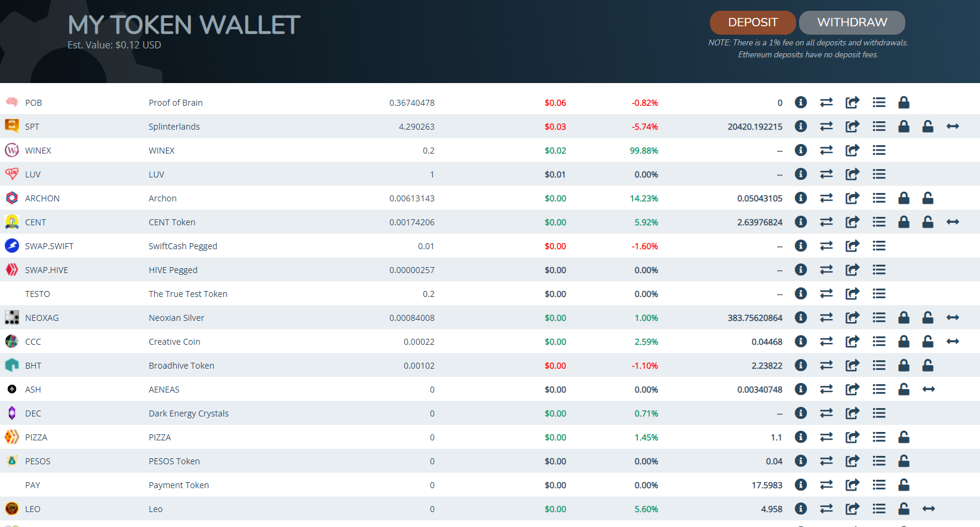Image resolution: width=980 pixels, height=527 pixels.
Task: Open history list icon for POB
Action: (878, 102)
